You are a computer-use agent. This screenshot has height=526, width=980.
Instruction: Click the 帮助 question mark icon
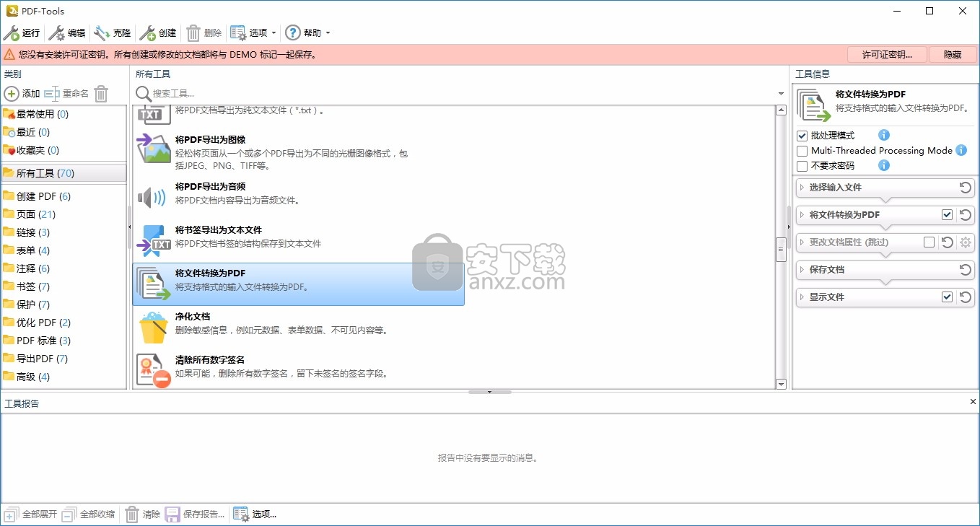coord(292,32)
